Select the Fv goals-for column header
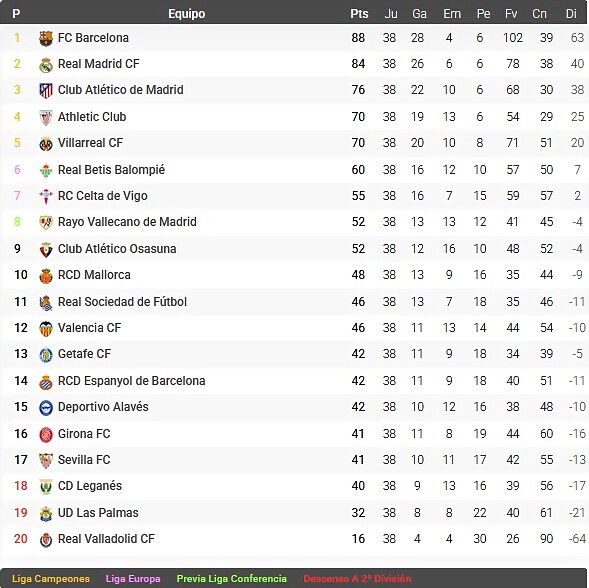The height and width of the screenshot is (588, 589). click(x=511, y=14)
